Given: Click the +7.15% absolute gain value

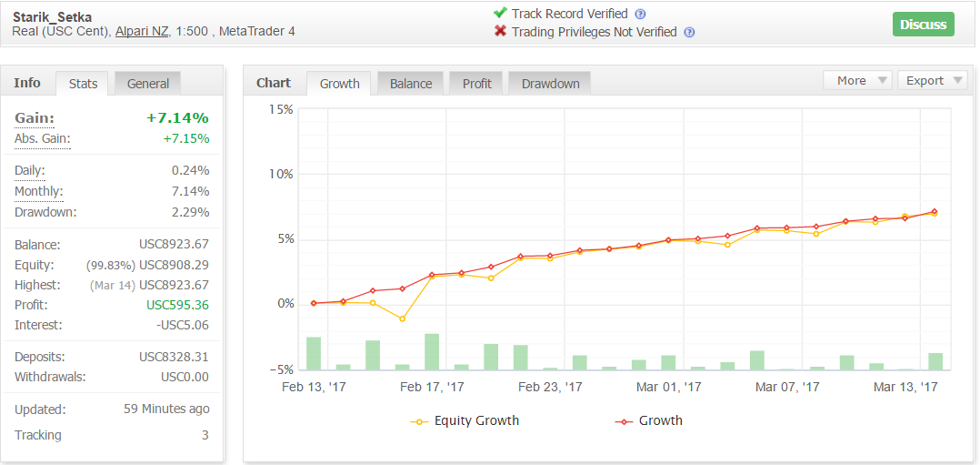Looking at the screenshot, I should (186, 139).
